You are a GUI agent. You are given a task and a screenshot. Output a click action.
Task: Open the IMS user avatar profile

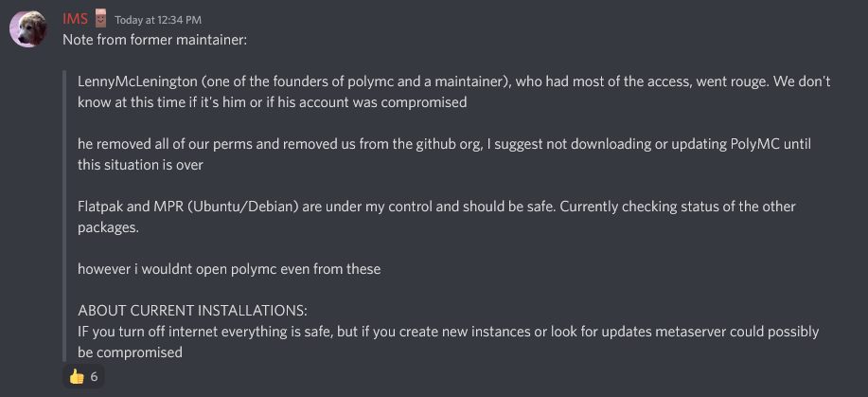coord(28,28)
